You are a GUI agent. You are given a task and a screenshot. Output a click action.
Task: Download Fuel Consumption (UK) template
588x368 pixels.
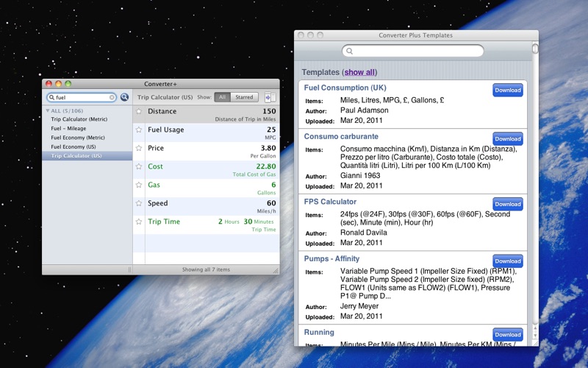pyautogui.click(x=508, y=90)
